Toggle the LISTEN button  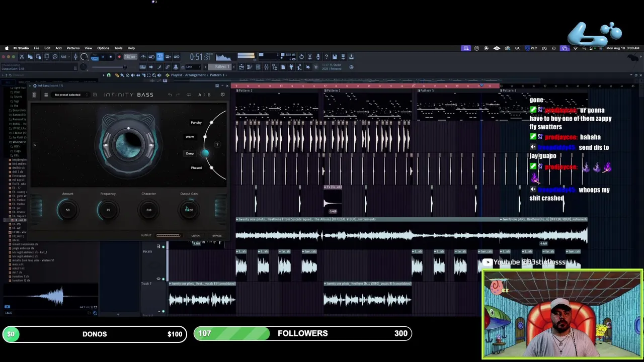click(195, 235)
